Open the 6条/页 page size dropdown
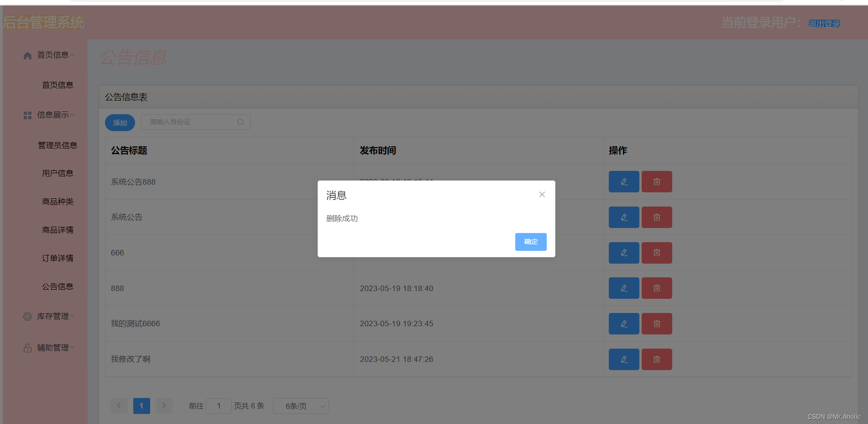The width and height of the screenshot is (868, 424). [x=301, y=406]
